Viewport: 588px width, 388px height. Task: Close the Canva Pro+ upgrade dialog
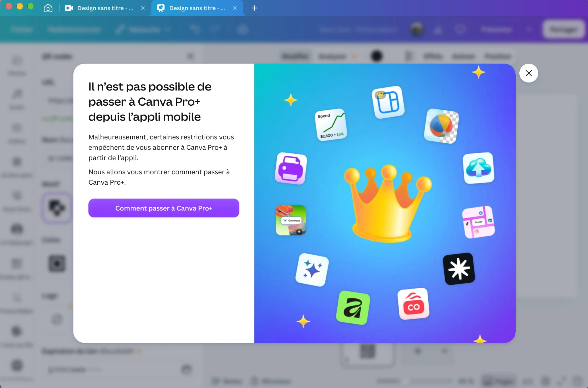[529, 73]
